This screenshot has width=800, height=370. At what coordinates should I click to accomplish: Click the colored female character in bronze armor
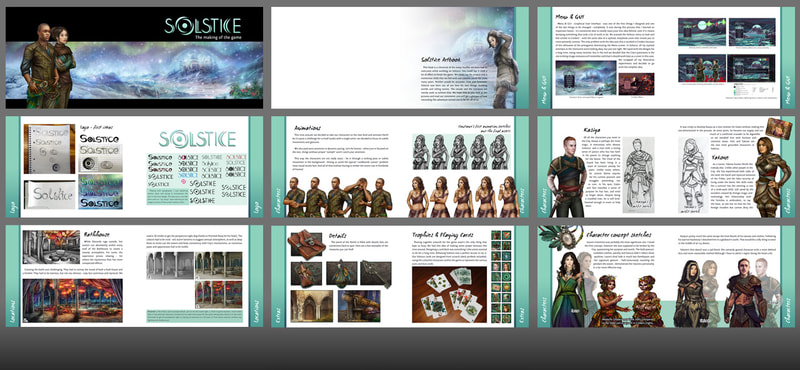pyautogui.click(x=771, y=177)
